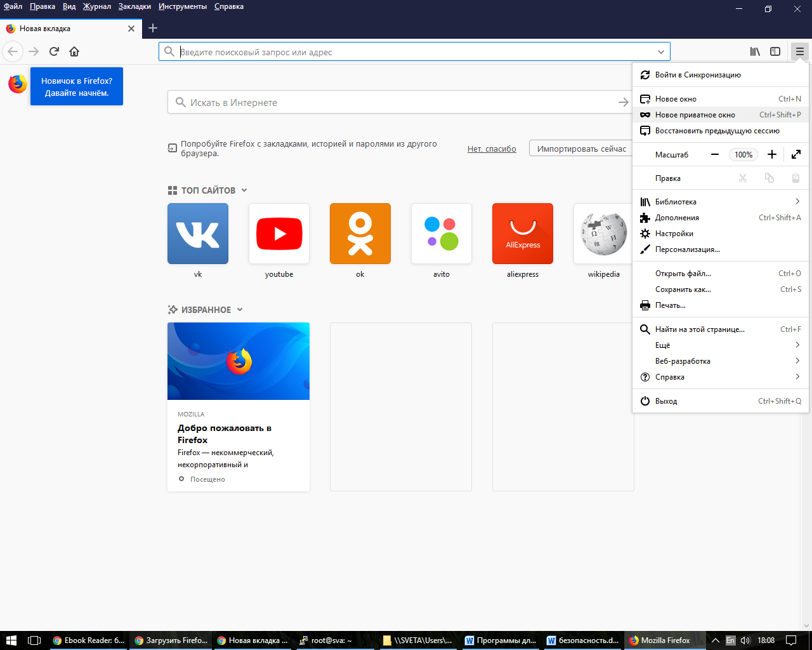Close the hamburger menu button
This screenshot has height=650, width=812.
[799, 51]
